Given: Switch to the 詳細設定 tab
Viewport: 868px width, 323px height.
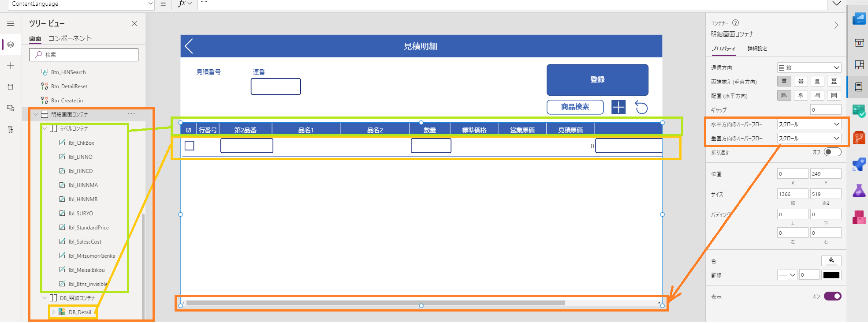Looking at the screenshot, I should pyautogui.click(x=757, y=49).
